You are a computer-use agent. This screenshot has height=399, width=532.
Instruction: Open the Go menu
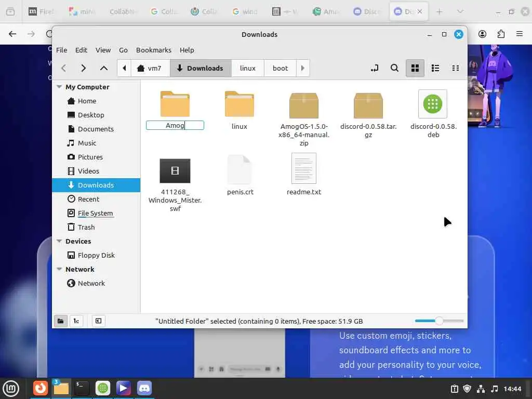pyautogui.click(x=123, y=50)
